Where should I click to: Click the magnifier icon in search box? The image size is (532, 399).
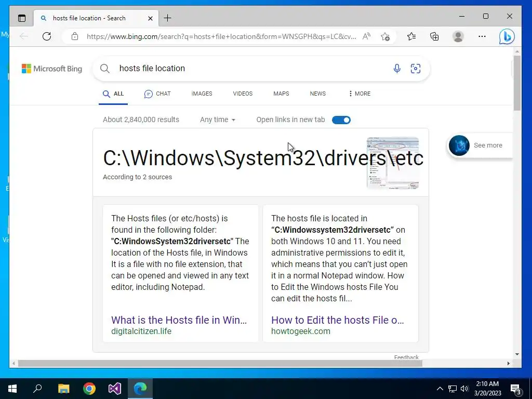point(105,69)
